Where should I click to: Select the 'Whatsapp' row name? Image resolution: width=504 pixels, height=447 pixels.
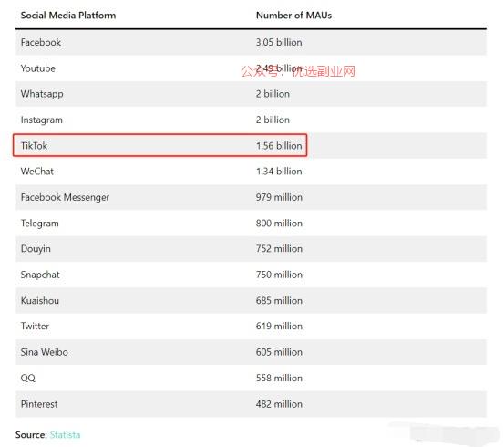42,94
